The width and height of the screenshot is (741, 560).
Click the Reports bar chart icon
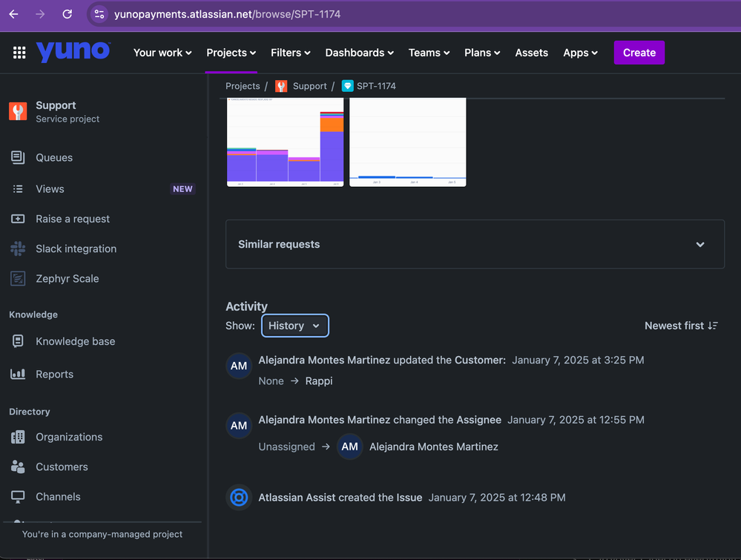click(18, 374)
